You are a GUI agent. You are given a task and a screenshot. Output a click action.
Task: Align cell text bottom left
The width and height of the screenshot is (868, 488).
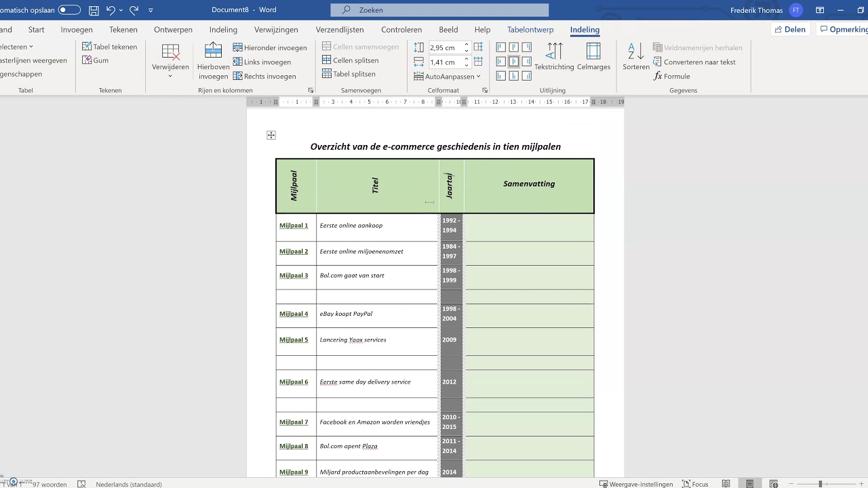[501, 76]
